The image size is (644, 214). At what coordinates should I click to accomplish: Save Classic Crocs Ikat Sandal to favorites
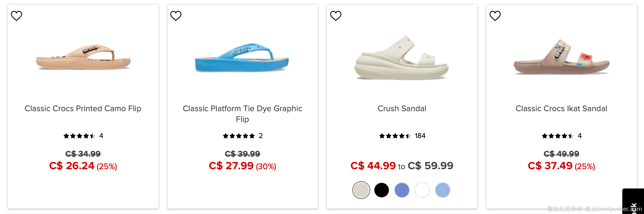point(495,16)
